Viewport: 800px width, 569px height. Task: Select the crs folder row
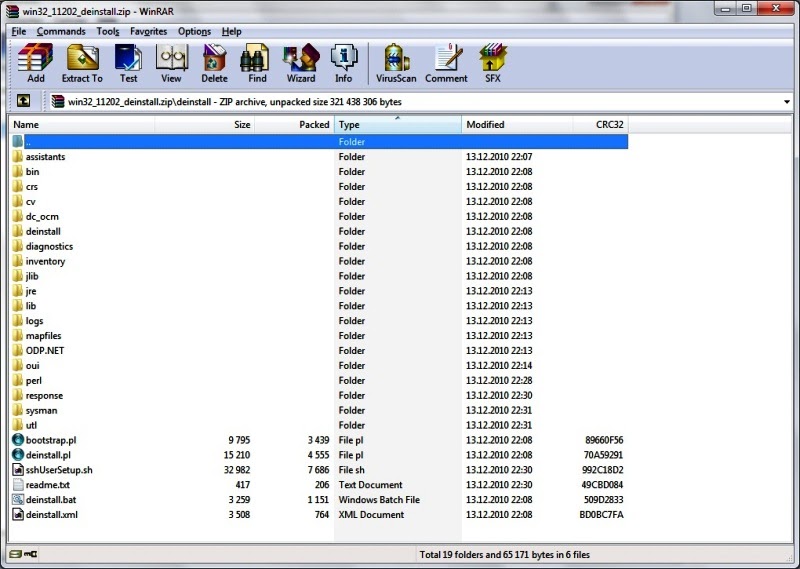click(319, 186)
